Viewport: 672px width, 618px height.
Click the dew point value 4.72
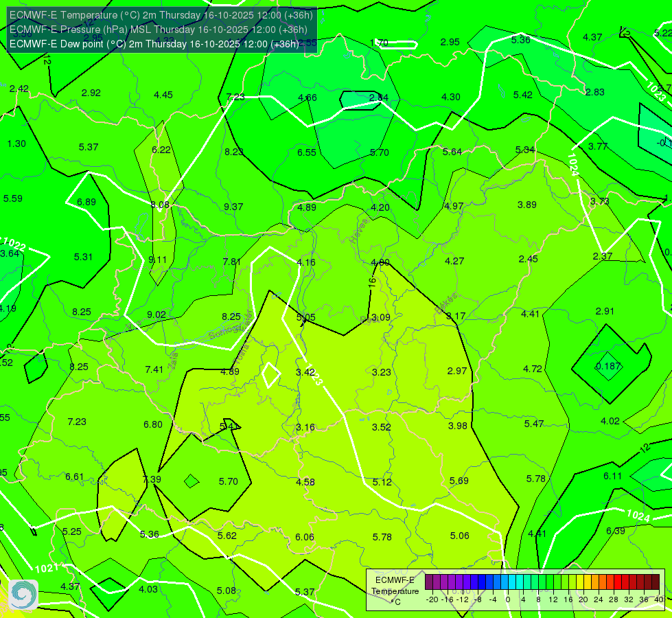(533, 369)
